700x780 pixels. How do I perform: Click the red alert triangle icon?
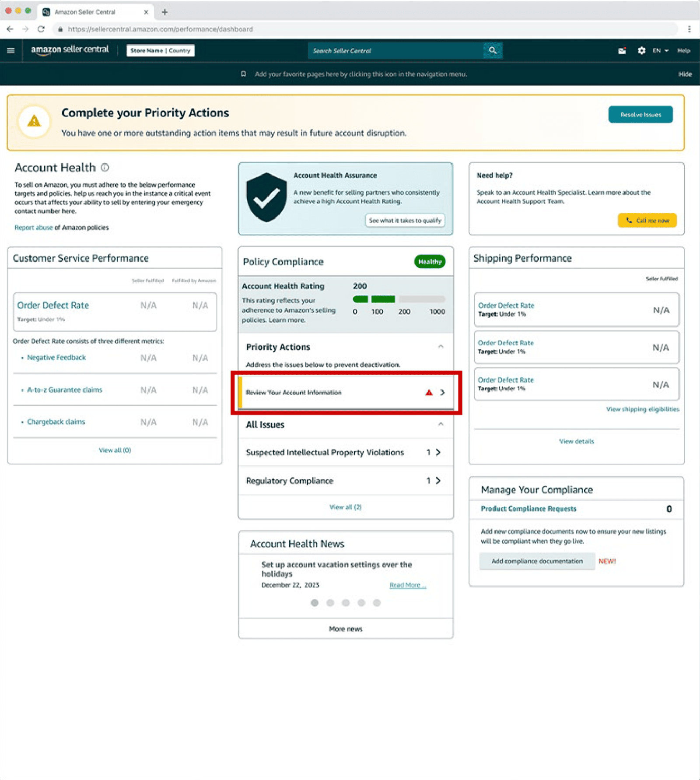coord(429,393)
